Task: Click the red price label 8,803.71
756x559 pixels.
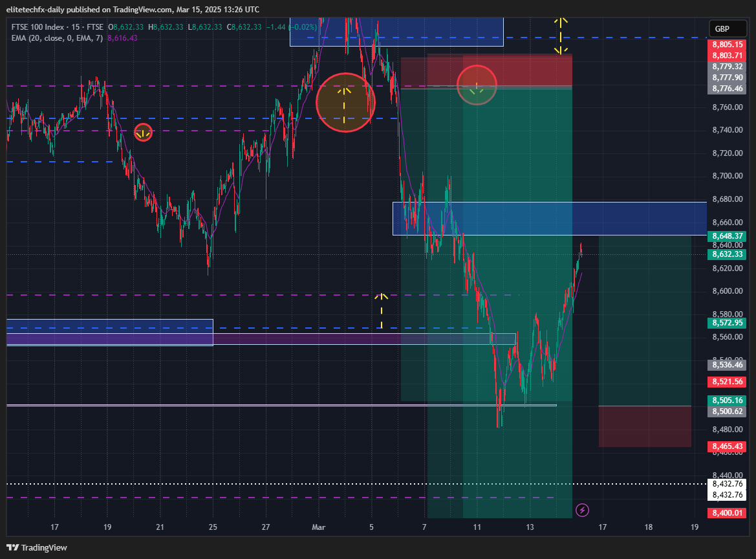Action: coord(727,56)
